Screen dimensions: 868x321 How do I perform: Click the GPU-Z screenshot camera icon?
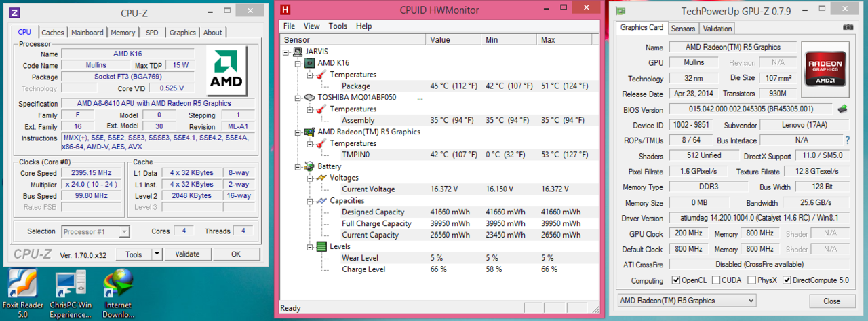pos(848,28)
